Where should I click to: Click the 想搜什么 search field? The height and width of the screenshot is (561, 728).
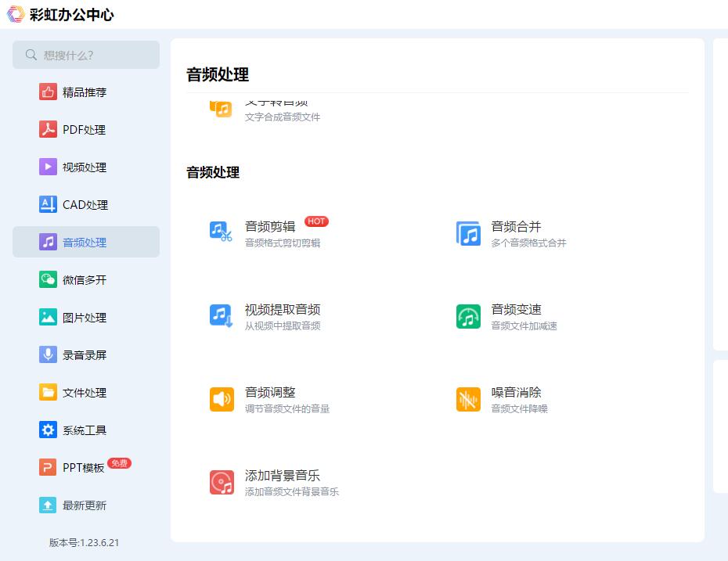click(86, 55)
